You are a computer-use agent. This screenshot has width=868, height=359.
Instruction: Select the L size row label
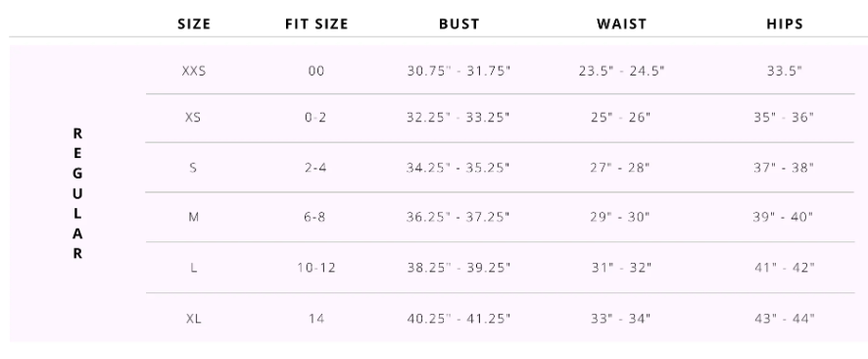pyautogui.click(x=194, y=268)
